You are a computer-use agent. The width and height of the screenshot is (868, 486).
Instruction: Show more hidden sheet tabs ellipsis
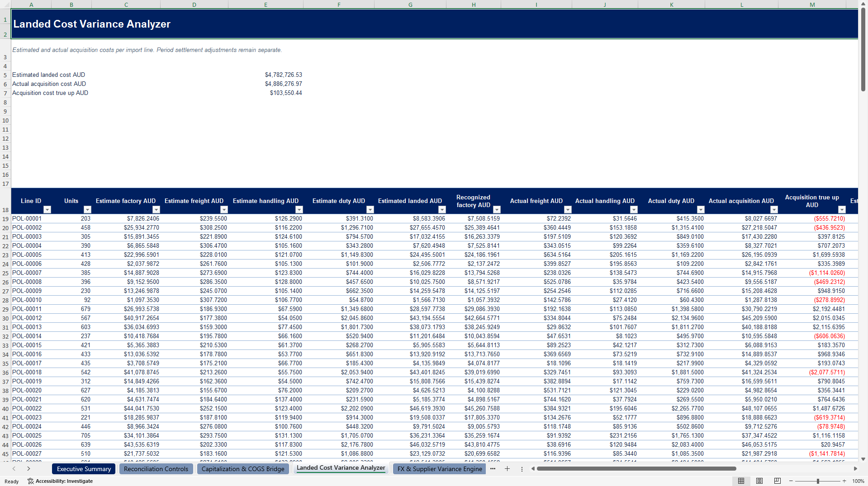(493, 469)
